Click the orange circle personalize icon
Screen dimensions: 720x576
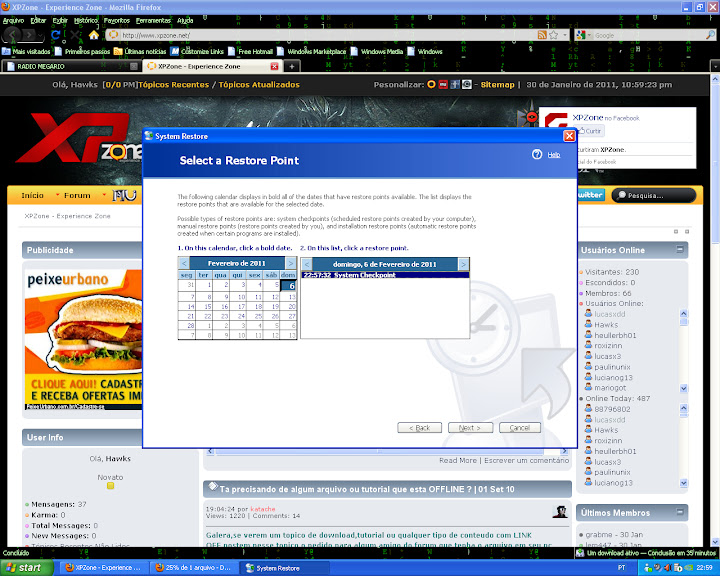(431, 85)
